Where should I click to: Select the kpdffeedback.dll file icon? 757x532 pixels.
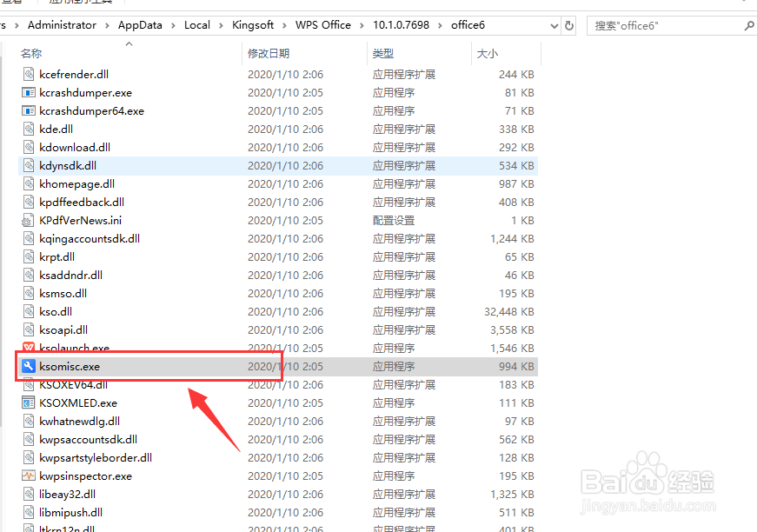29,203
